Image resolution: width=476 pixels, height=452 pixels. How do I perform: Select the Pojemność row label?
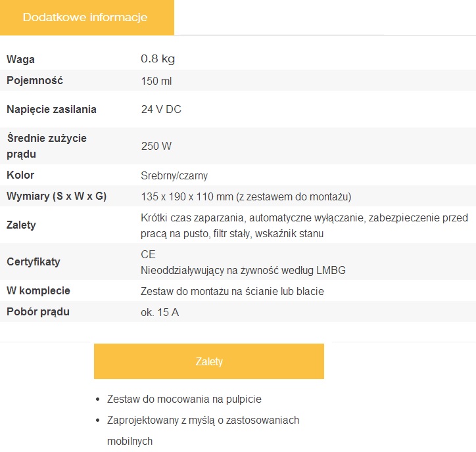coord(35,81)
